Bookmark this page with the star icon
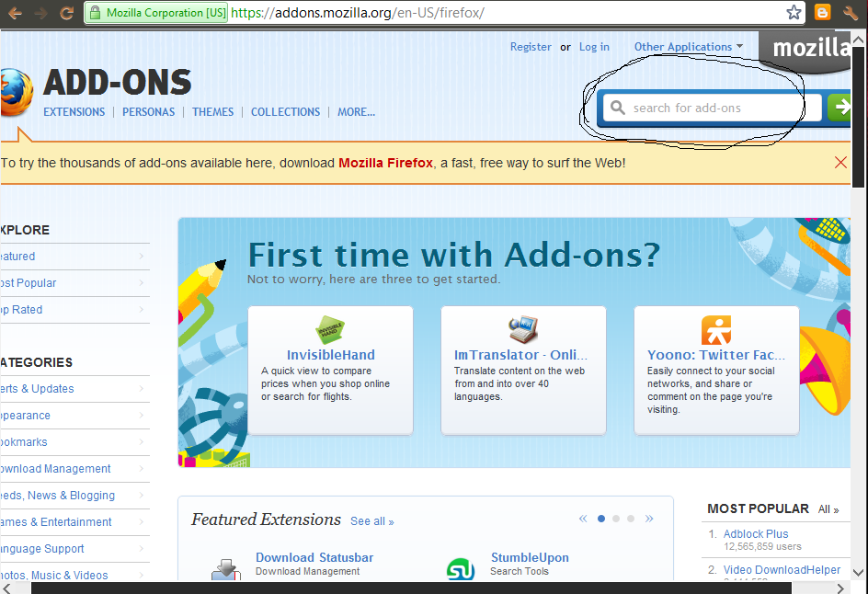The image size is (868, 594). 794,12
